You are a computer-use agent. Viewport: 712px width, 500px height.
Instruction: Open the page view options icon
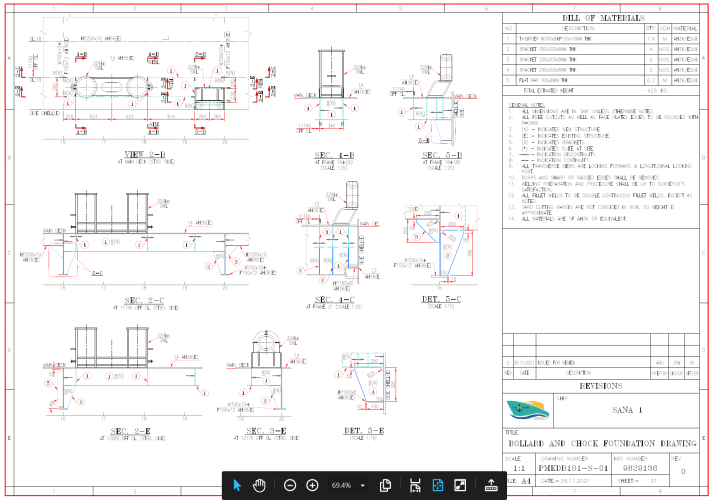click(385, 485)
